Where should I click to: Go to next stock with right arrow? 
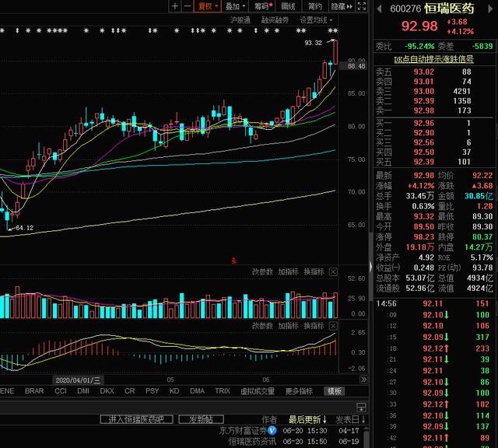click(490, 9)
